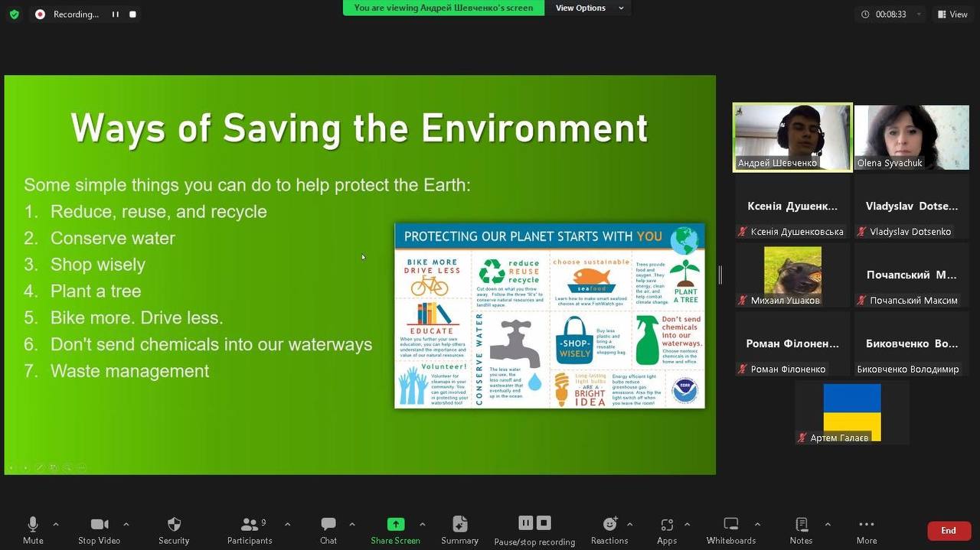Pause the recording in the top bar

[x=116, y=14]
